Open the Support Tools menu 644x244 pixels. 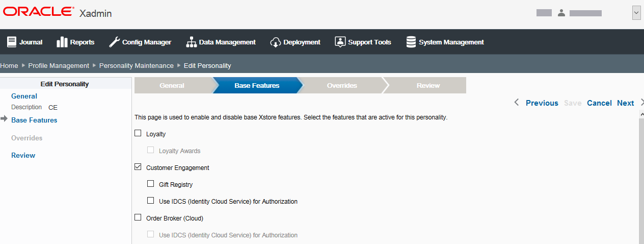(x=363, y=42)
